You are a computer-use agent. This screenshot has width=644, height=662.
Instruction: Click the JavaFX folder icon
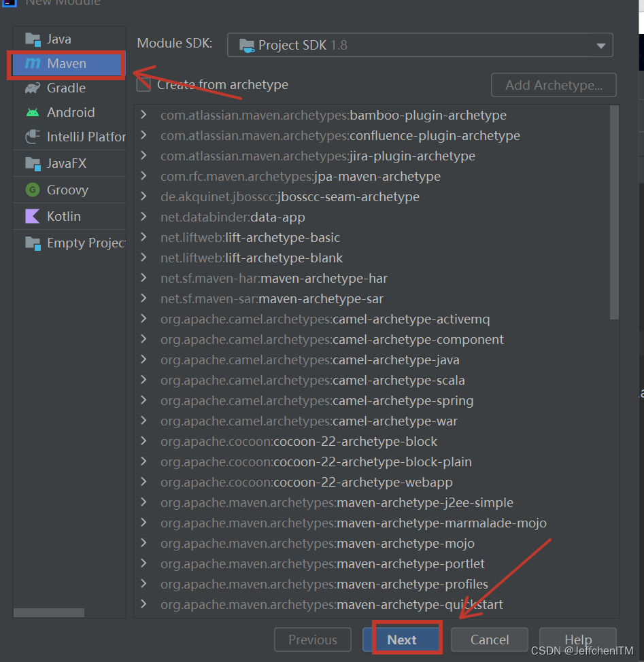(x=33, y=163)
